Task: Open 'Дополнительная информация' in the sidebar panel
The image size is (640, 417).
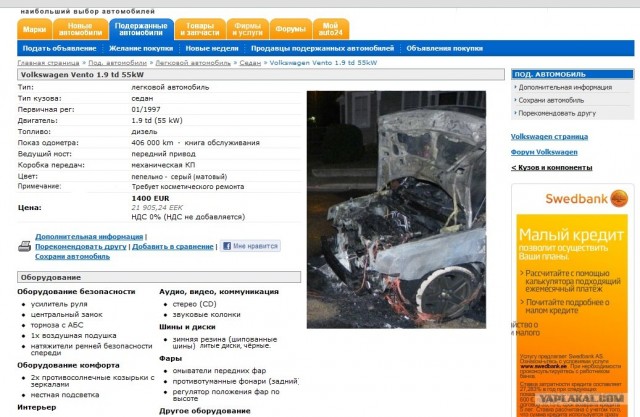Action: (x=565, y=87)
